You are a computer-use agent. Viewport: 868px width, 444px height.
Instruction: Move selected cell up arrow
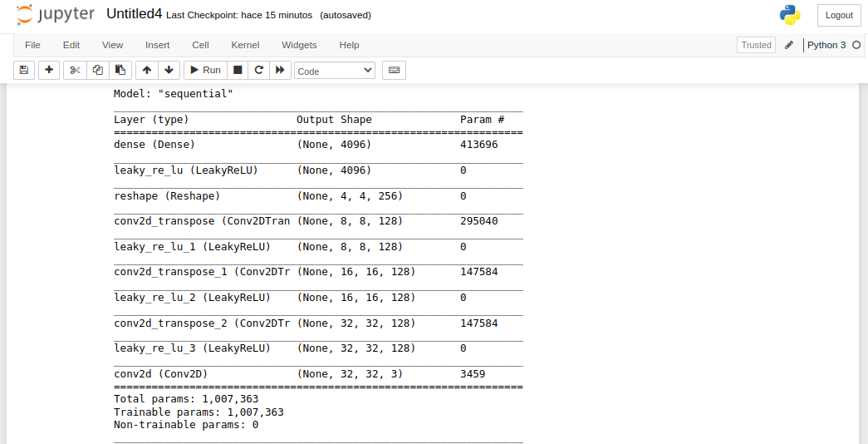pos(147,71)
